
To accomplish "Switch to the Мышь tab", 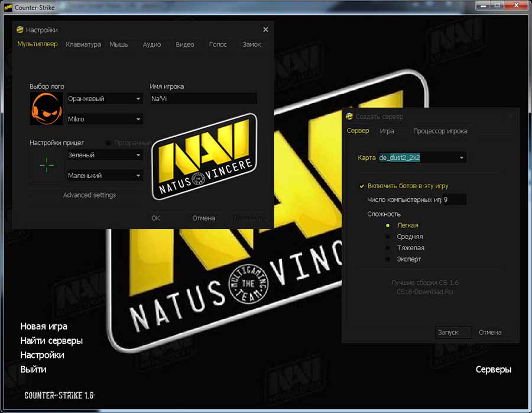I will click(119, 44).
